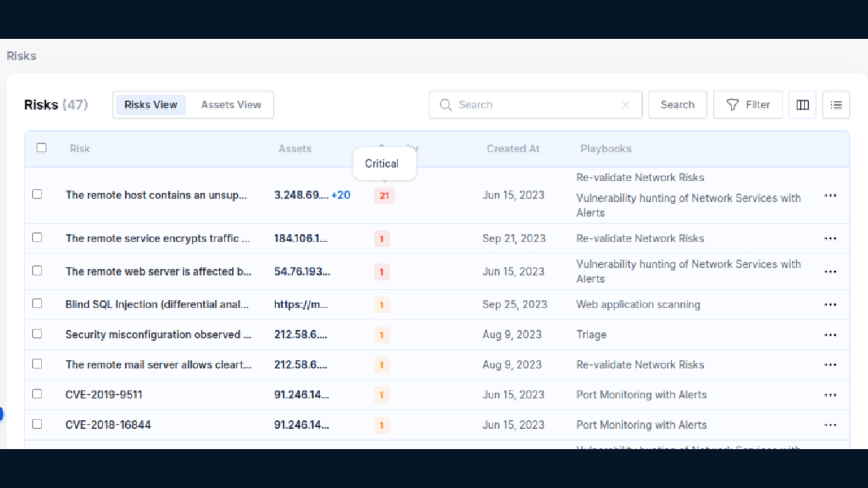The image size is (868, 488).
Task: Click asset 184.106.1...
Action: (301, 238)
